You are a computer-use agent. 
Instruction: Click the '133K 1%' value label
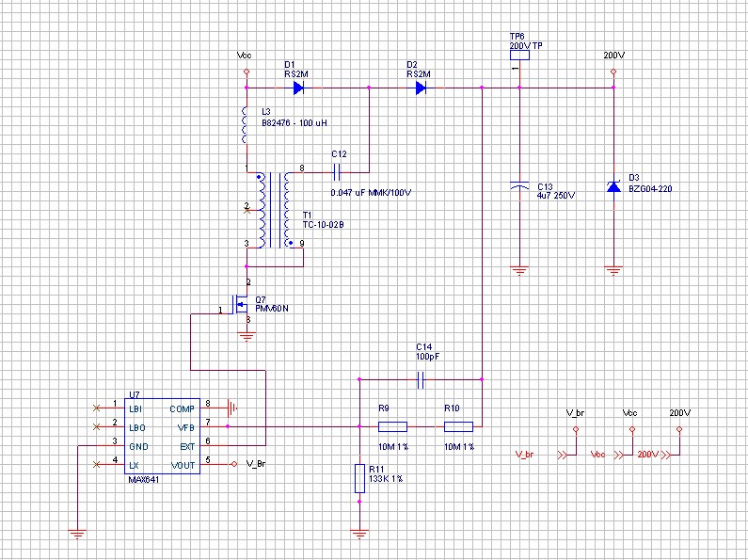click(x=385, y=479)
